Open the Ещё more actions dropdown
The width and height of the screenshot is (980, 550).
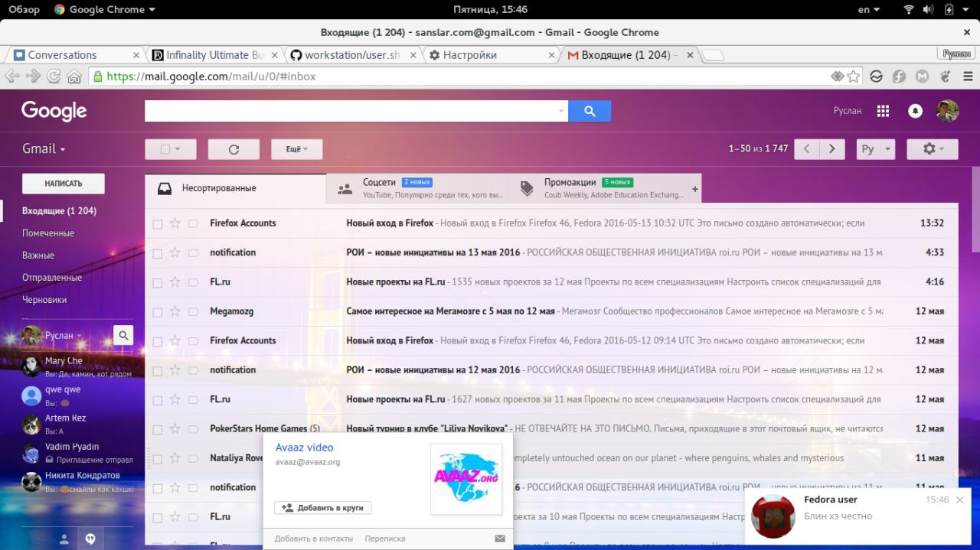coord(297,149)
